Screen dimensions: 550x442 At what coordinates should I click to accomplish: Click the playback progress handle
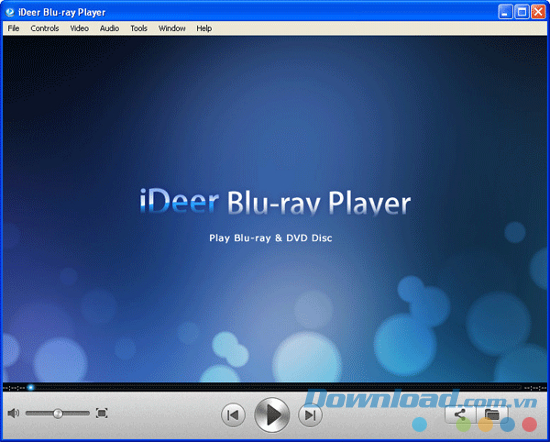pyautogui.click(x=31, y=388)
